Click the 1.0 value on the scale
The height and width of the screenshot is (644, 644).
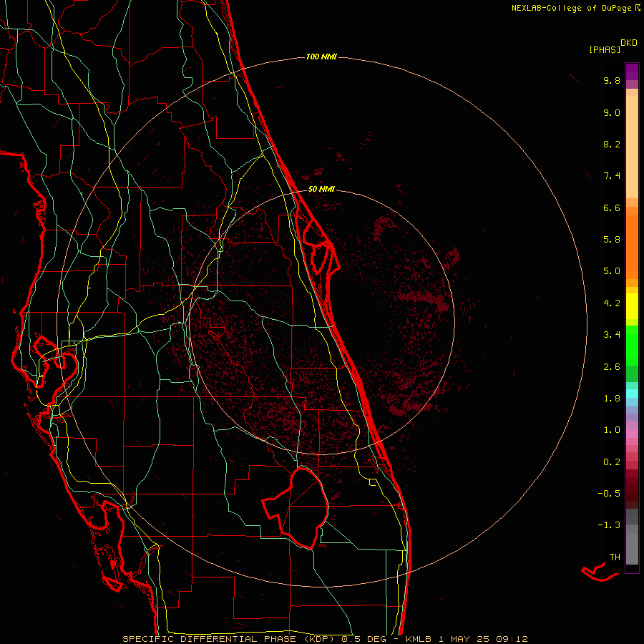(612, 430)
